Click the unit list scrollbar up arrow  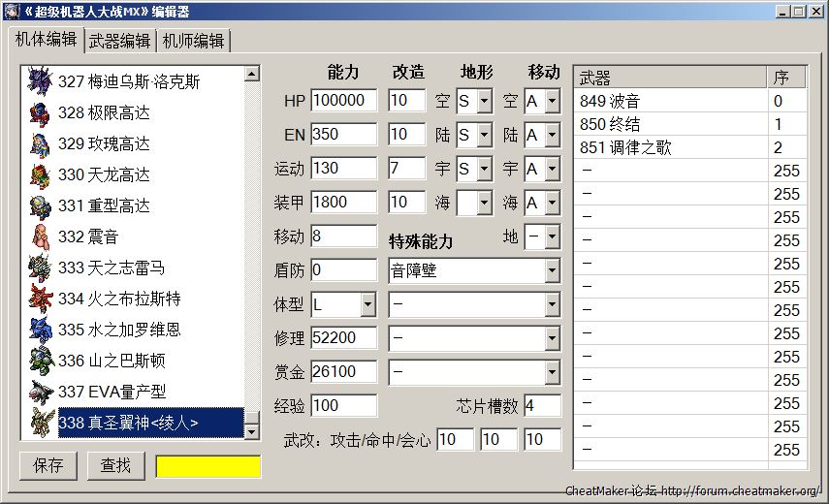click(x=252, y=74)
